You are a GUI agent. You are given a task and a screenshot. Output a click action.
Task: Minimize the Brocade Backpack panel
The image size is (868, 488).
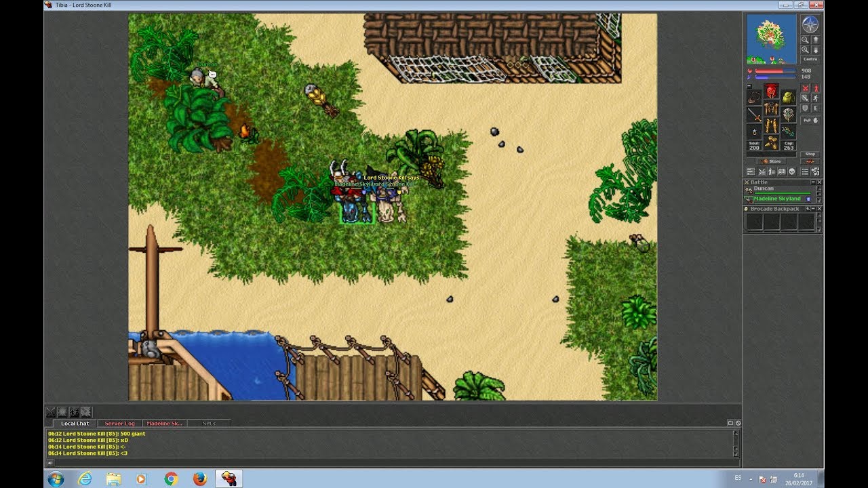[814, 209]
